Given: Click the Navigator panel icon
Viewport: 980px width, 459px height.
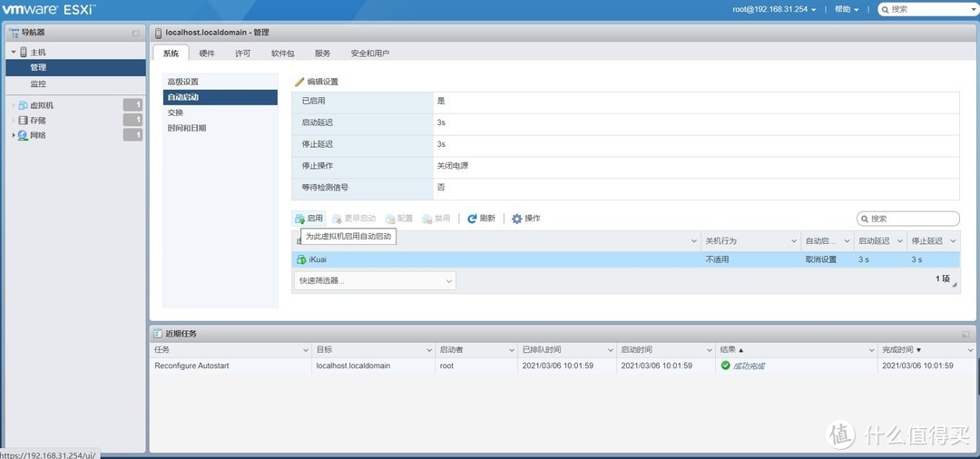Looking at the screenshot, I should [14, 33].
